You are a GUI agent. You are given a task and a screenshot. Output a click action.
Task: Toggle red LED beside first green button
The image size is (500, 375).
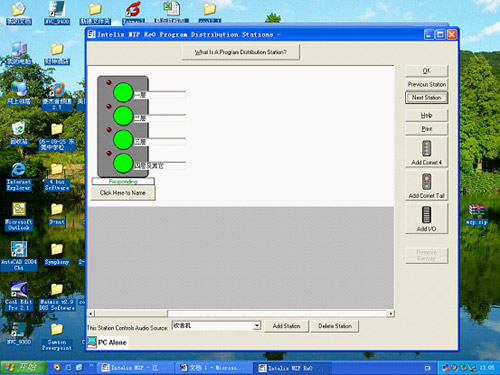pyautogui.click(x=109, y=82)
